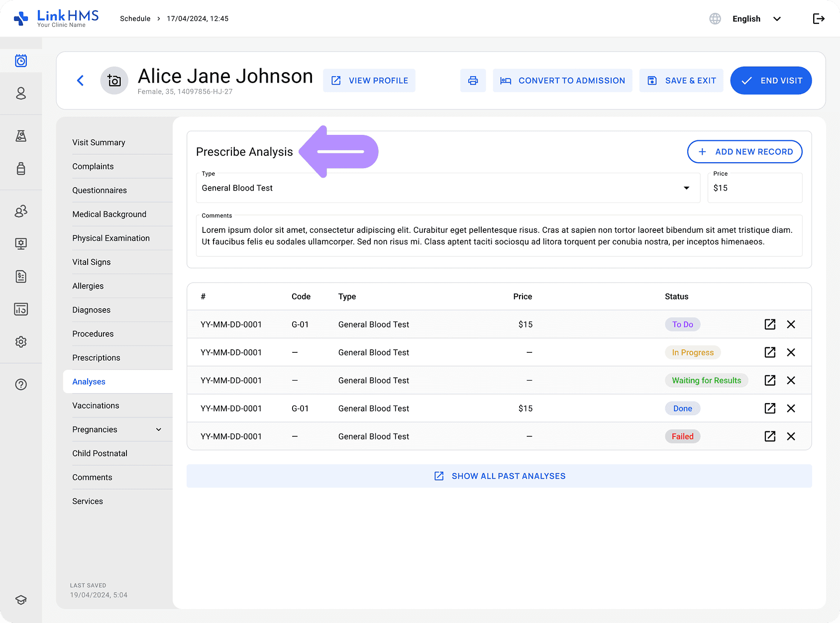Click the End Visit button
Image resolution: width=840 pixels, height=623 pixels.
click(771, 81)
